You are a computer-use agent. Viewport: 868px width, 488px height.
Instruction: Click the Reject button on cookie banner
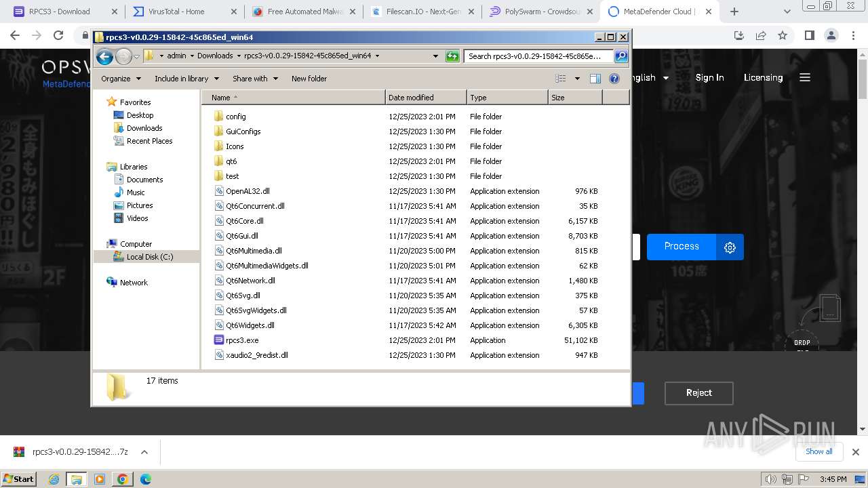click(x=698, y=393)
